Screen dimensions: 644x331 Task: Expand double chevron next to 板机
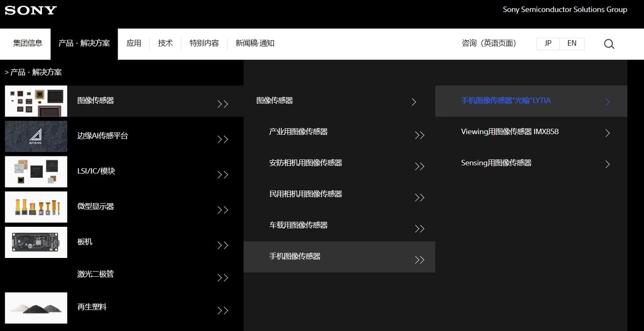(223, 246)
